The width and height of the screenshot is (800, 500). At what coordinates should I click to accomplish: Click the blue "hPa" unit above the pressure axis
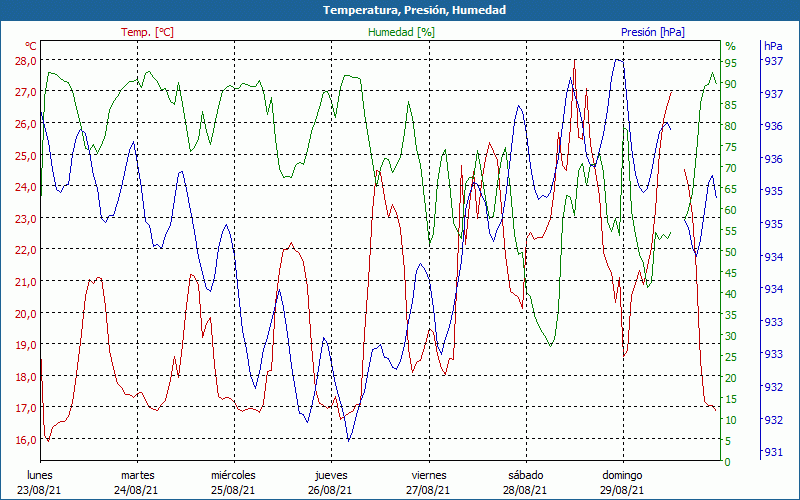pos(773,46)
